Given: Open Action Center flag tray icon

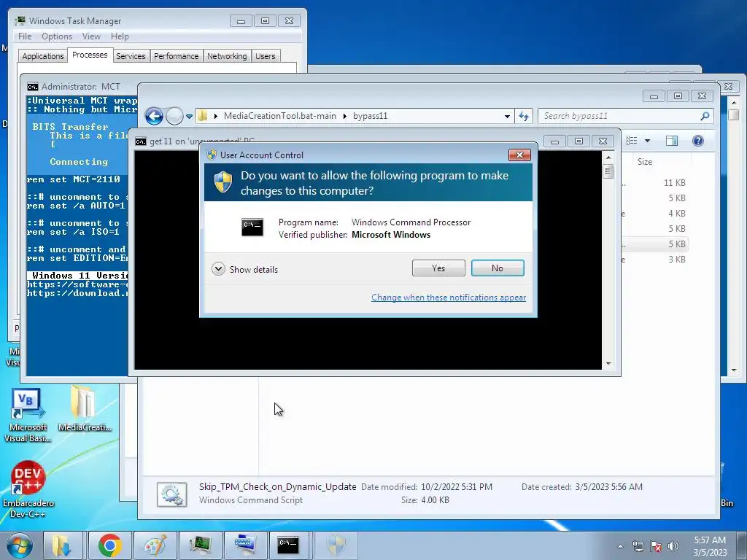Looking at the screenshot, I should pos(656,546).
